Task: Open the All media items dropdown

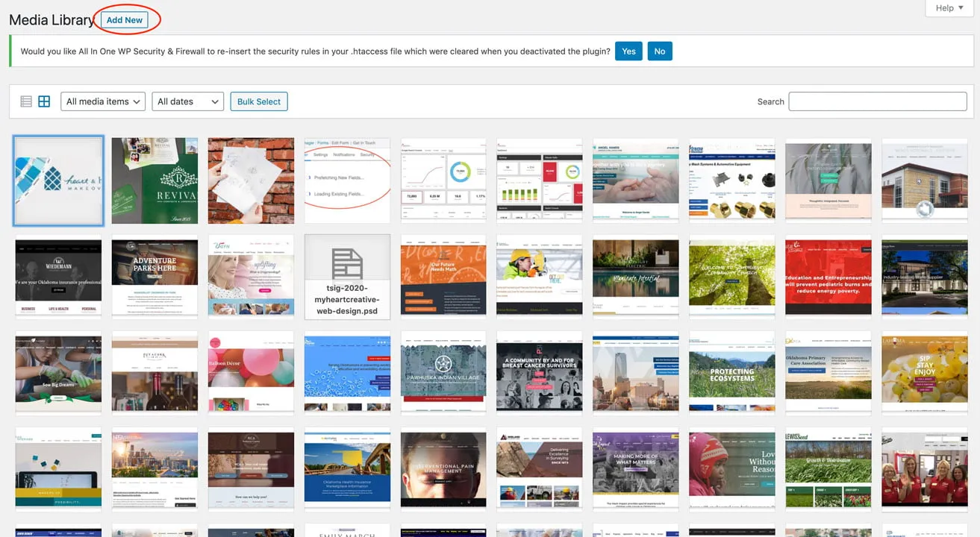Action: point(103,101)
